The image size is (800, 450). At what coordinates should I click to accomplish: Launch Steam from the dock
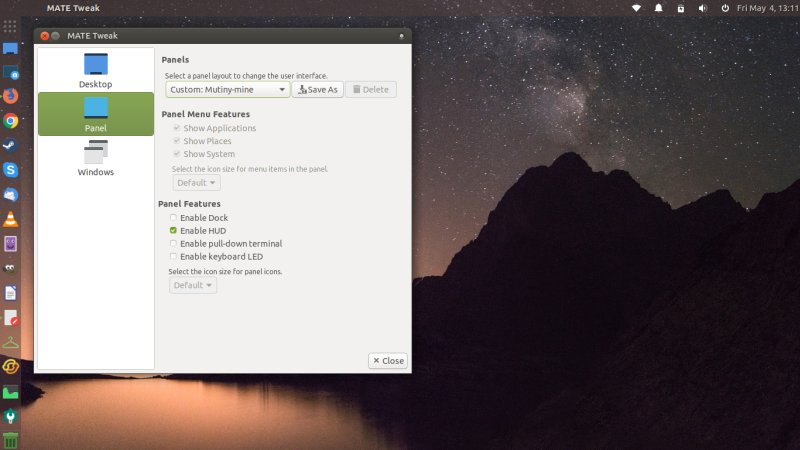click(x=10, y=145)
